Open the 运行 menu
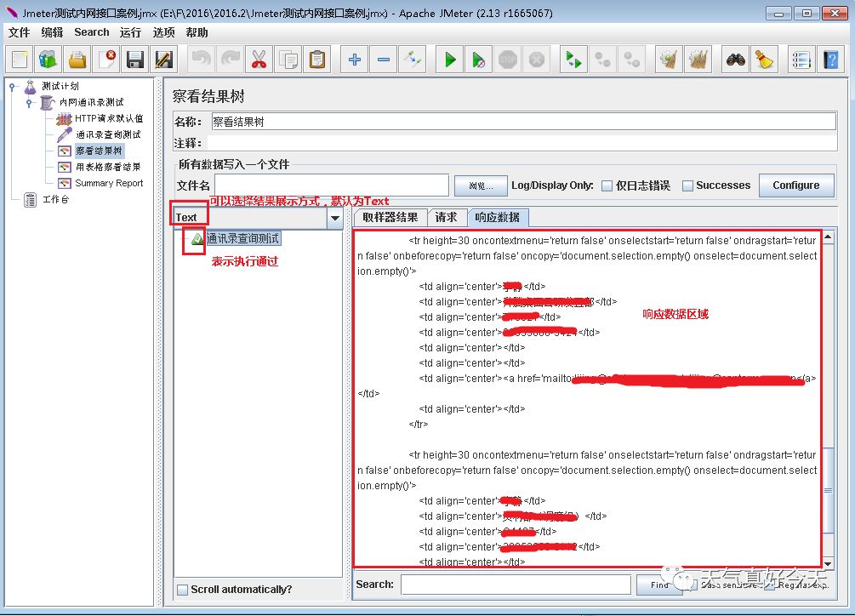This screenshot has width=855, height=616. (130, 32)
